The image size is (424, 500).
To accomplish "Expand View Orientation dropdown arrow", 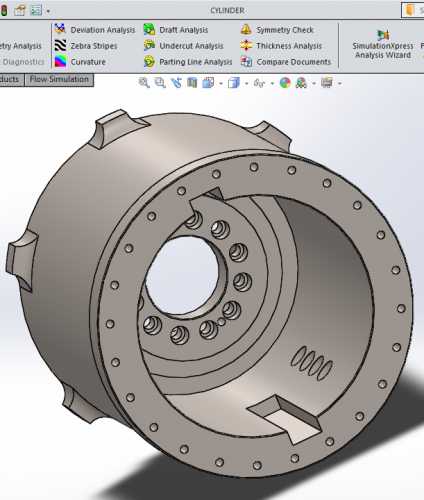I will coord(221,83).
